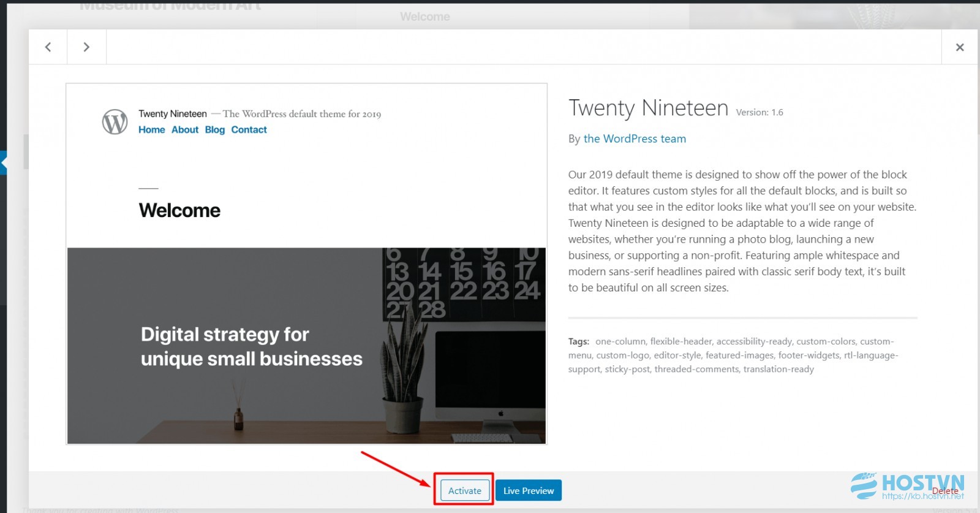Click the collapse arrow on left admin sidebar
The height and width of the screenshot is (513, 980).
tap(3, 163)
